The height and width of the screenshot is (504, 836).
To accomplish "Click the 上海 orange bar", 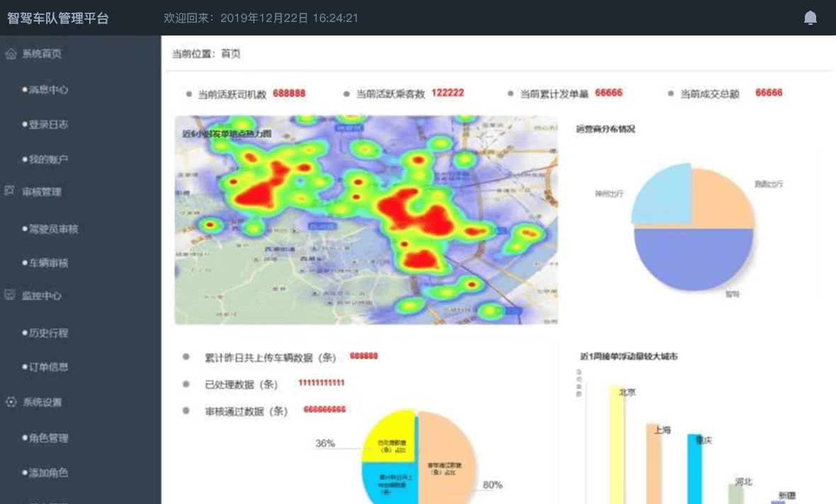I will pyautogui.click(x=654, y=464).
